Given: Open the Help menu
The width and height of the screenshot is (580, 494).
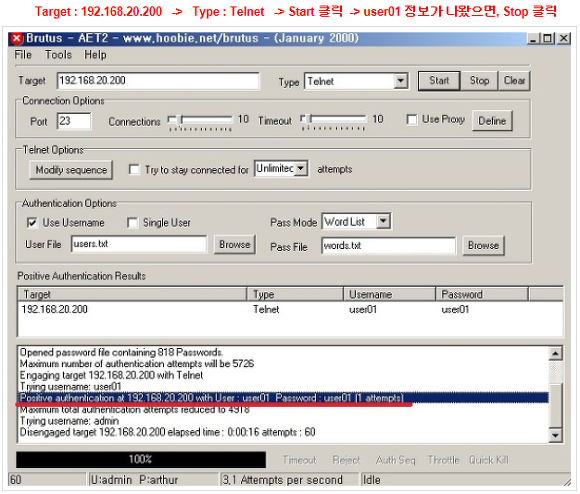Looking at the screenshot, I should (x=95, y=55).
